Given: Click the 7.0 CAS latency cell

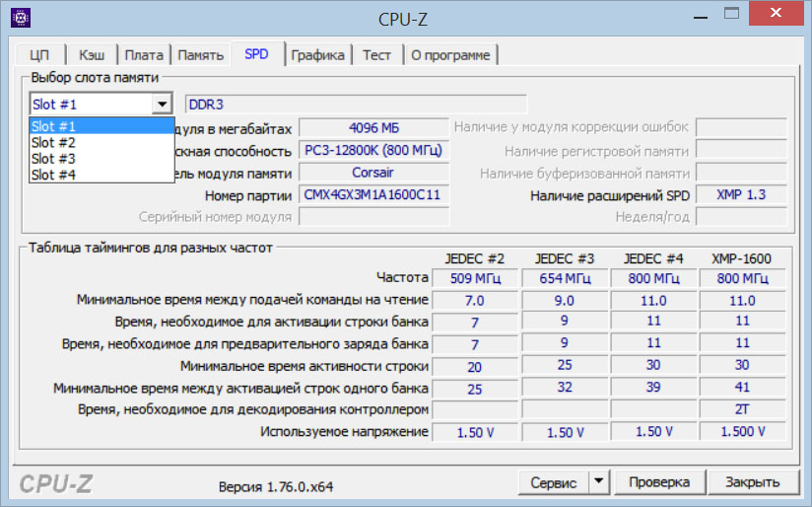Looking at the screenshot, I should coord(475,301).
